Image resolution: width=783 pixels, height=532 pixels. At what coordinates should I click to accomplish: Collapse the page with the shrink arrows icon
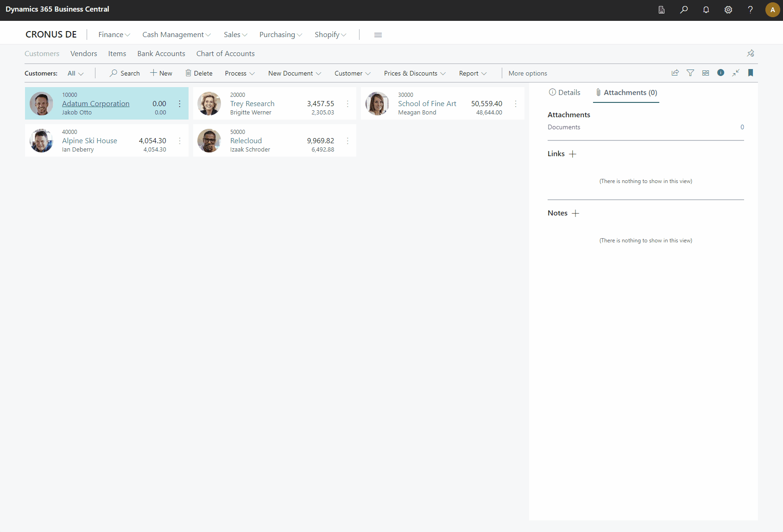736,73
